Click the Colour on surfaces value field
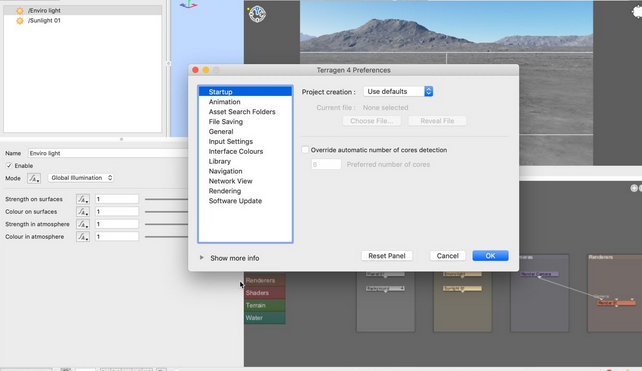The height and width of the screenshot is (371, 642). tap(117, 212)
